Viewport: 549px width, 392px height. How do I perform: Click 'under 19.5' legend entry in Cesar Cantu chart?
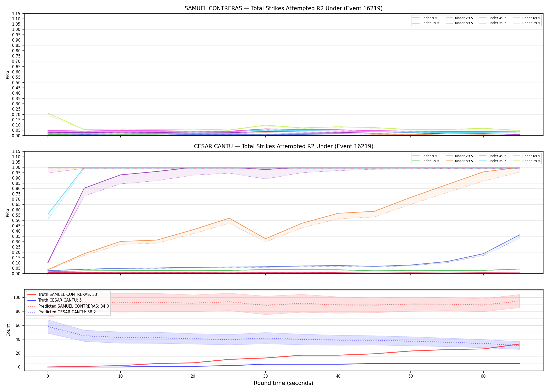click(x=426, y=161)
